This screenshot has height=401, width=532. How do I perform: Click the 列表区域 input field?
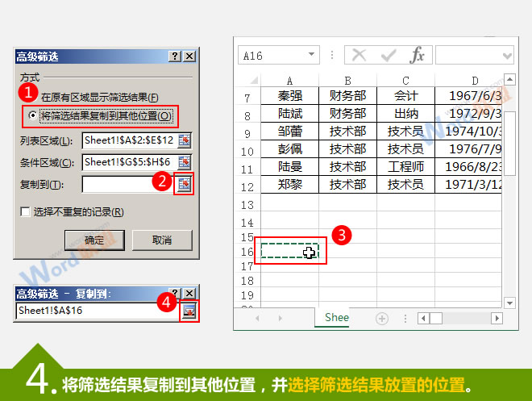click(129, 140)
